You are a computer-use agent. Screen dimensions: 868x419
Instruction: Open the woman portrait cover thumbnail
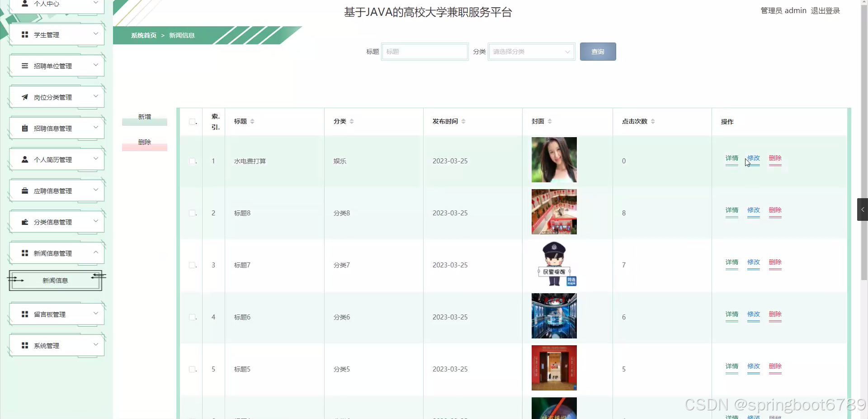[554, 160]
